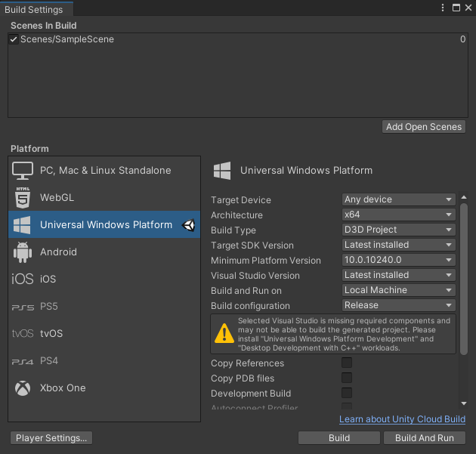The image size is (476, 454).
Task: Click the Target Device label
Action: pyautogui.click(x=241, y=200)
